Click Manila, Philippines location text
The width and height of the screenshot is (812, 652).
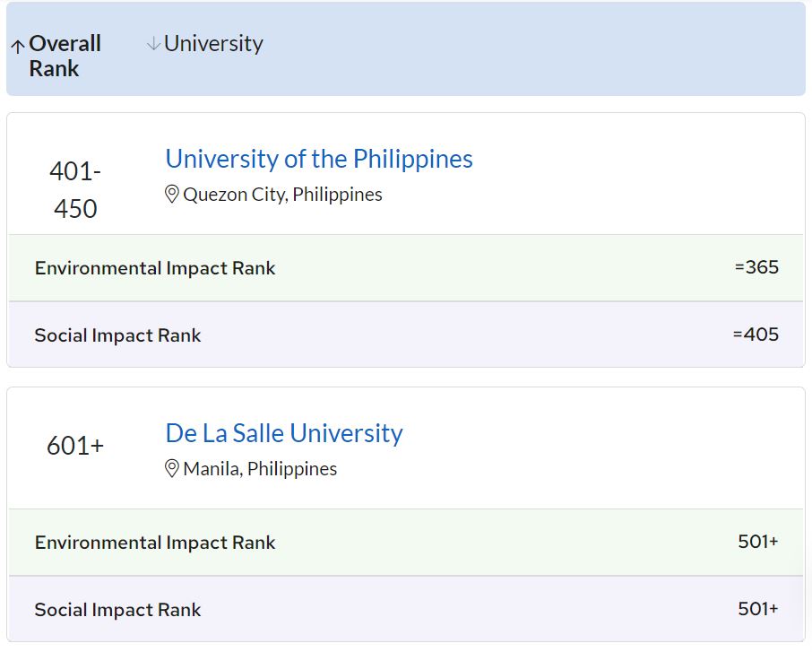click(260, 468)
